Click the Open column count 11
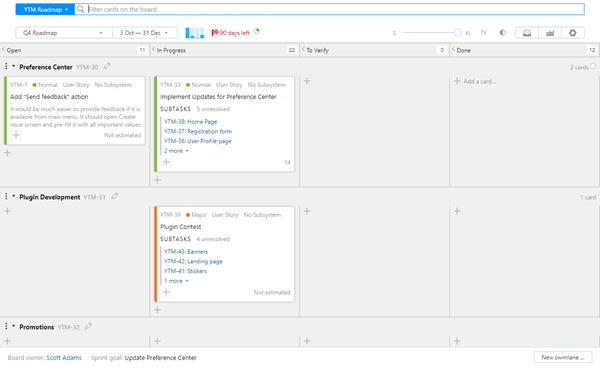Image resolution: width=600 pixels, height=374 pixels. click(x=142, y=50)
